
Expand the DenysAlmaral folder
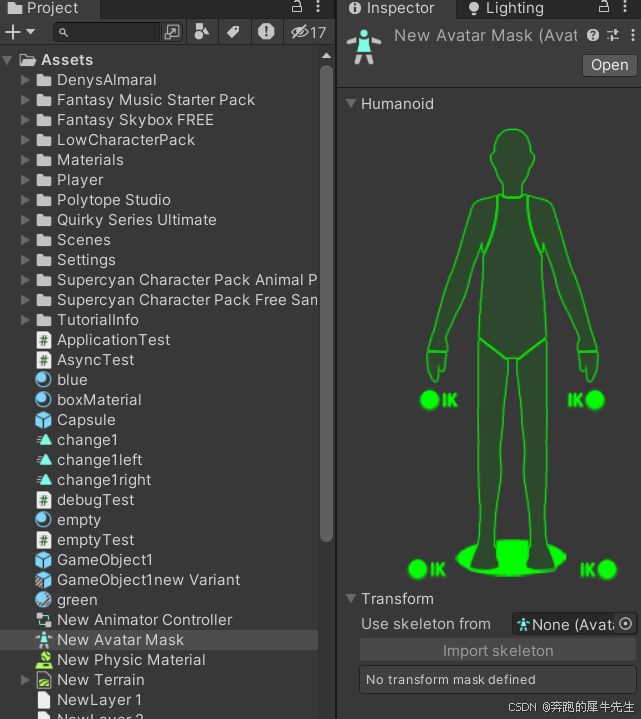click(x=25, y=80)
